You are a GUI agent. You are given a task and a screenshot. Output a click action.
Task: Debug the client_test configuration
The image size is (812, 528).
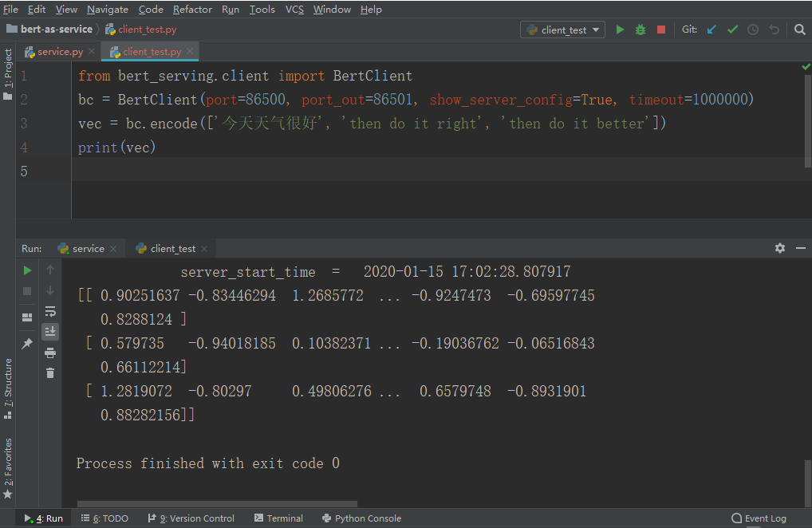click(x=640, y=28)
